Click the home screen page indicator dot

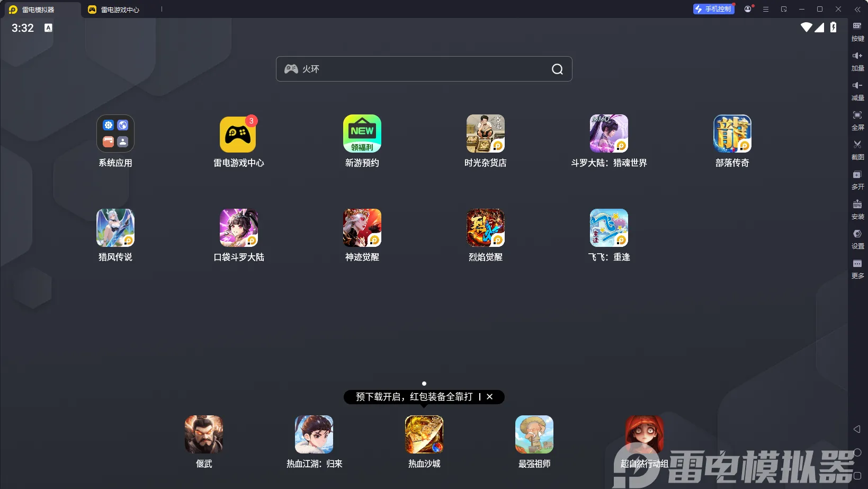424,384
